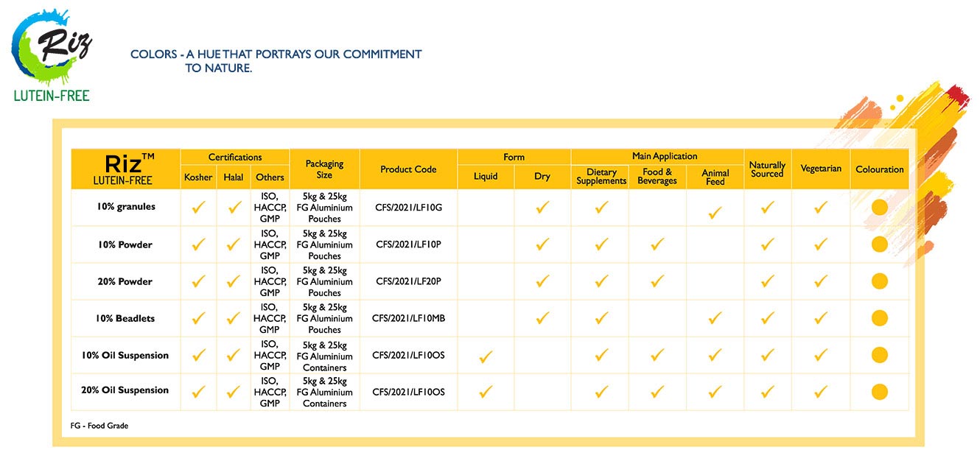Click Animal Feed checkmark for 10% granules

pyautogui.click(x=714, y=213)
